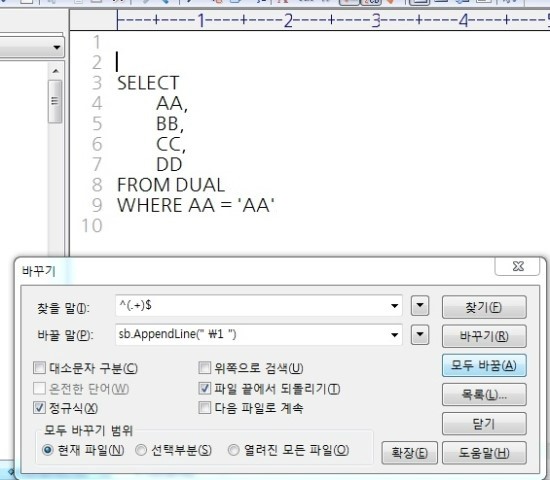Click the left panel vertical scrollbar thumb
This screenshot has height=480, width=550.
[55, 101]
